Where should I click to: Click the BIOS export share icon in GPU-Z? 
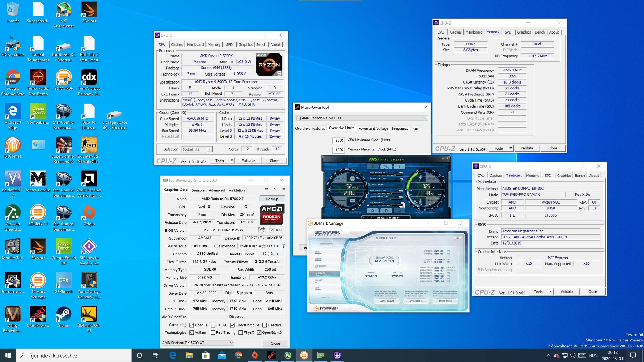pyautogui.click(x=262, y=230)
